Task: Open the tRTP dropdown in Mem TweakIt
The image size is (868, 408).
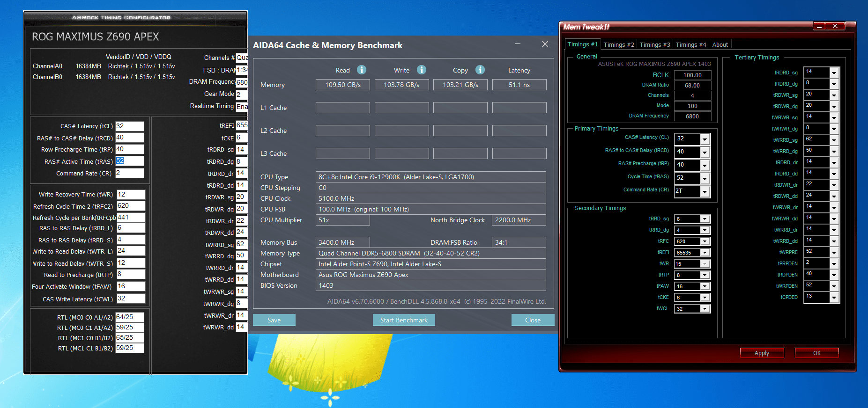Action: (x=705, y=275)
